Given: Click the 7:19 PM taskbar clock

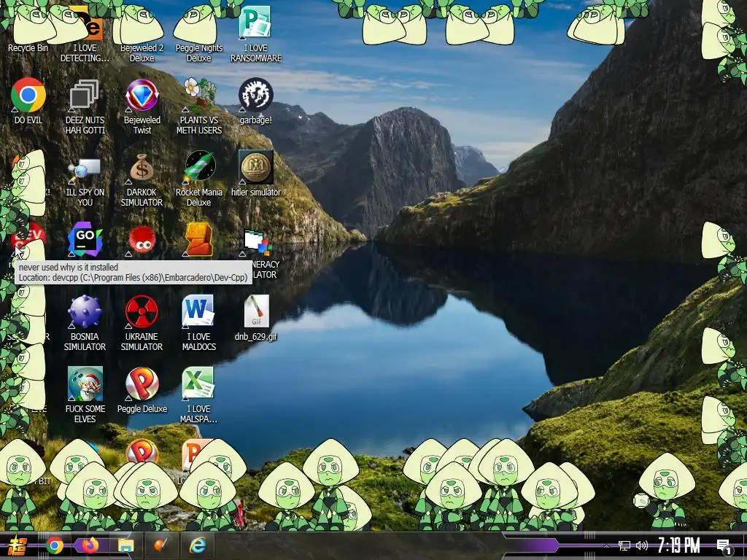Looking at the screenshot, I should point(679,545).
